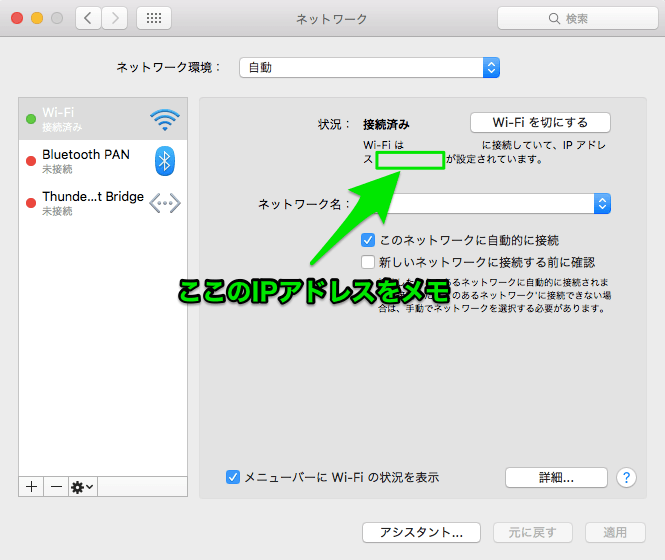The width and height of the screenshot is (665, 560).
Task: Remove selected service with minus button
Action: point(56,487)
